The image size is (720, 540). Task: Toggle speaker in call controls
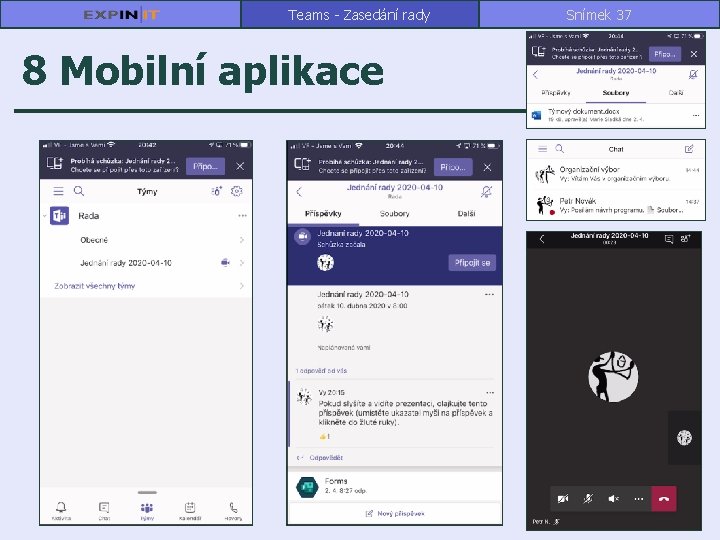[x=613, y=499]
